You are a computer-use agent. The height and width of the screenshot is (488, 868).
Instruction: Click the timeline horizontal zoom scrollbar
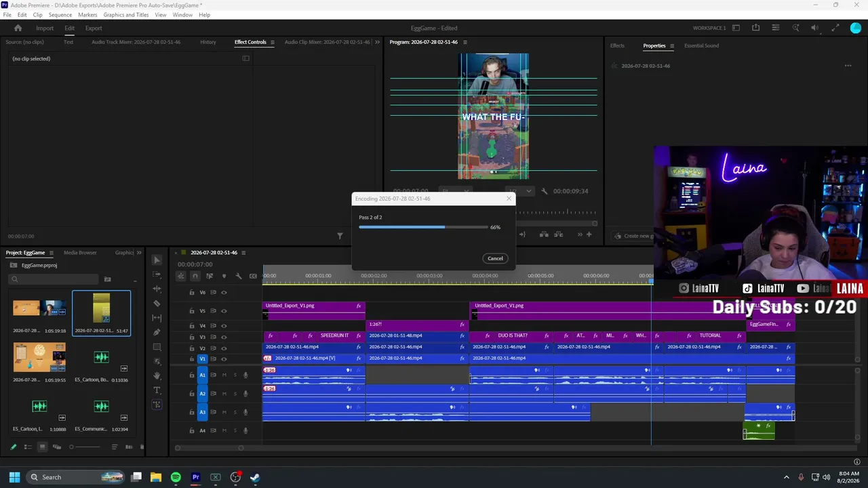click(x=209, y=448)
